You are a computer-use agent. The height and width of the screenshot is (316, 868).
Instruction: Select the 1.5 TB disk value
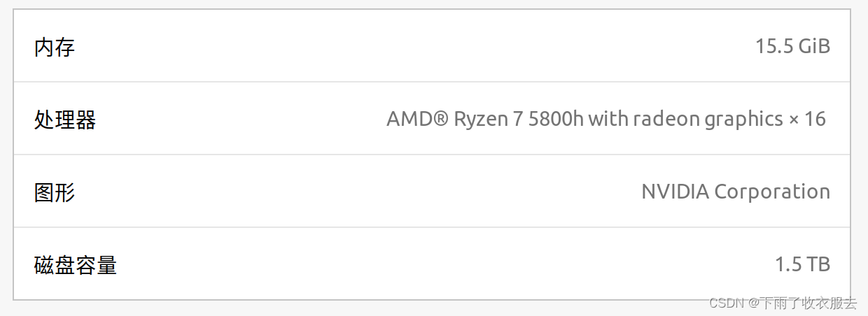802,264
